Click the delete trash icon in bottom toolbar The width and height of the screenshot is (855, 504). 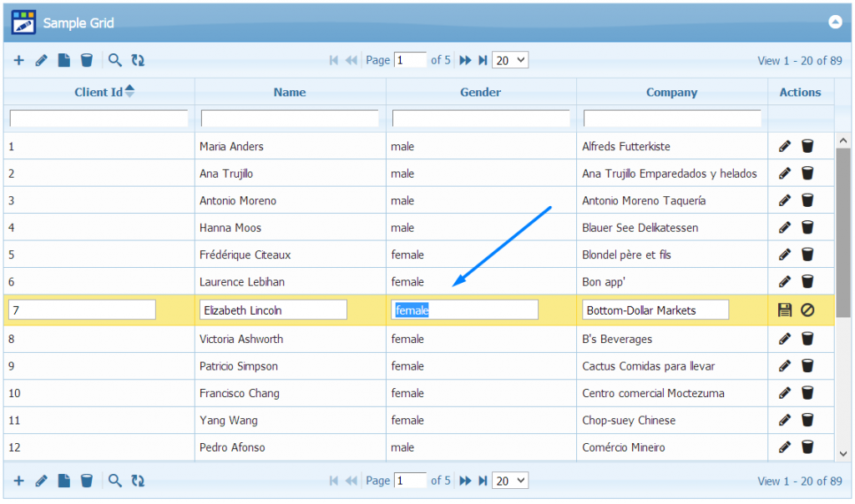pyautogui.click(x=86, y=481)
